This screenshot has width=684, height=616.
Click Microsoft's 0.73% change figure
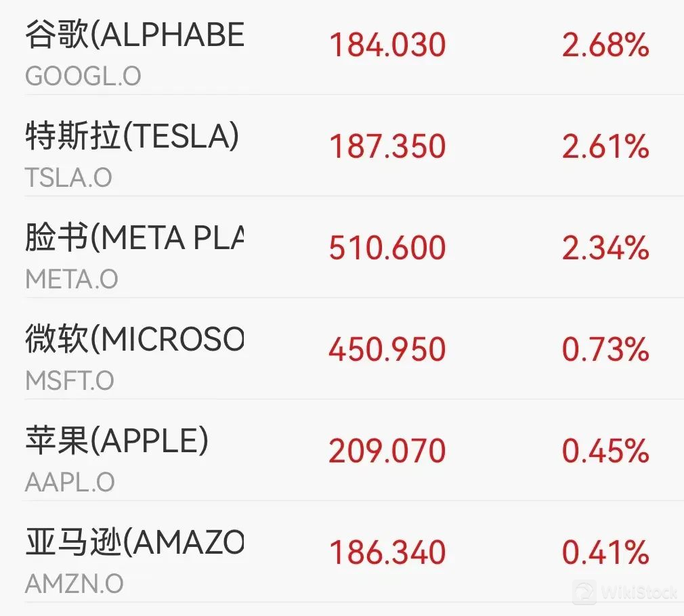(x=605, y=350)
